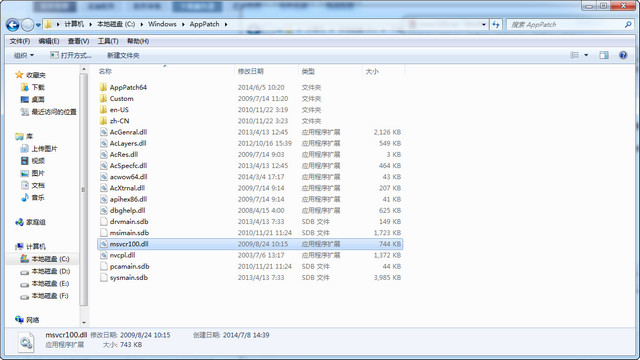Screen dimensions: 640x360
Task: Expand the chevron after Windows in path
Action: coord(183,24)
